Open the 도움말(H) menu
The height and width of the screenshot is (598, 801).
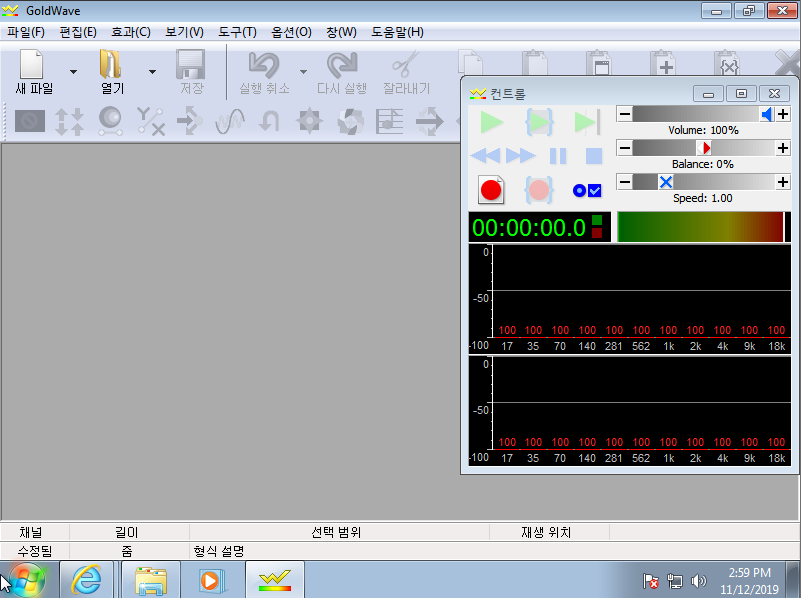click(x=397, y=32)
